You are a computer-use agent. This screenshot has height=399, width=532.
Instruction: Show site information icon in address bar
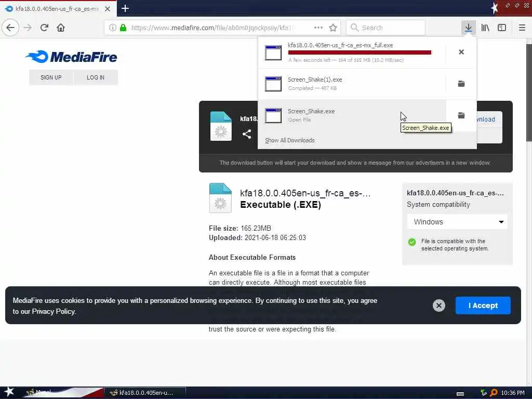tap(113, 28)
